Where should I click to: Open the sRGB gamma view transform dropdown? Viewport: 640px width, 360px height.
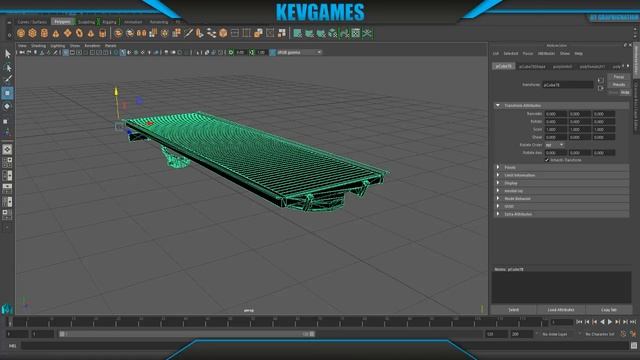click(299, 52)
